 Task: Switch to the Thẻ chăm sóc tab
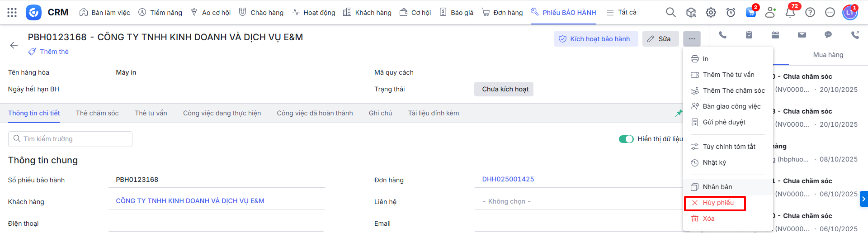pyautogui.click(x=97, y=113)
